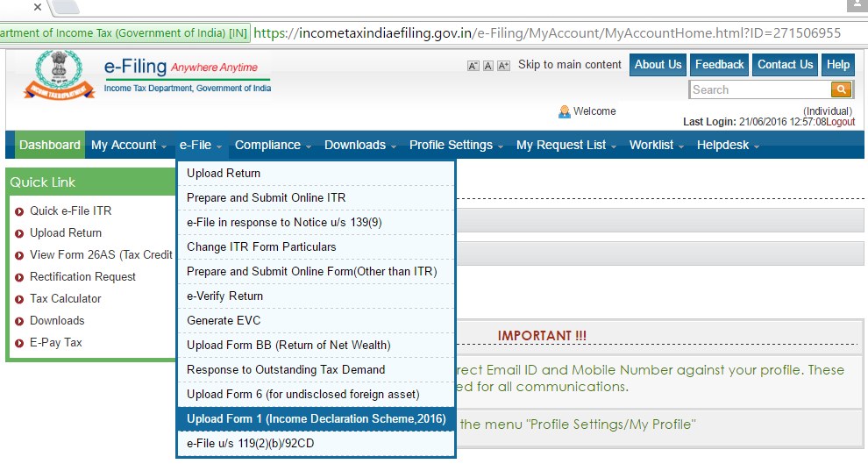This screenshot has height=471, width=868.
Task: Open Upload Return in Quick Link panel
Action: (x=66, y=233)
